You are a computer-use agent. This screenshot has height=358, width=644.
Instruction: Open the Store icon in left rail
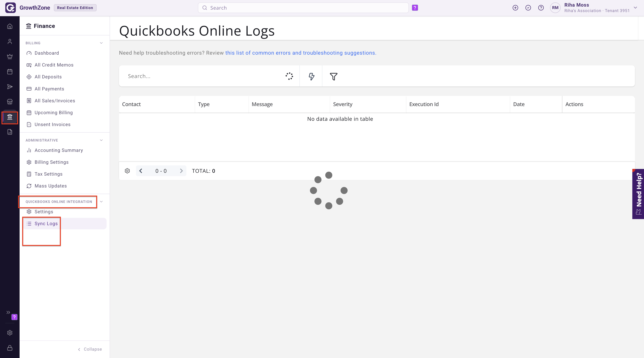[x=10, y=102]
